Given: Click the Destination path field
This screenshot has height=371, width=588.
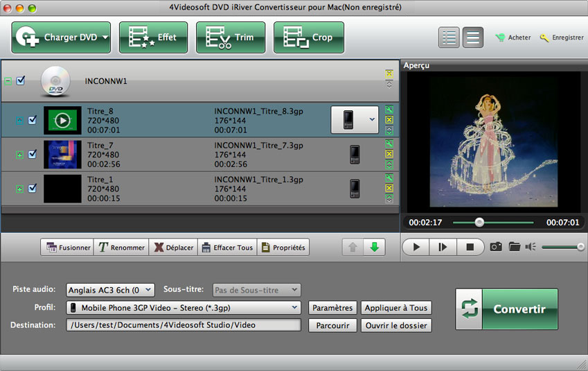Looking at the screenshot, I should (x=184, y=325).
